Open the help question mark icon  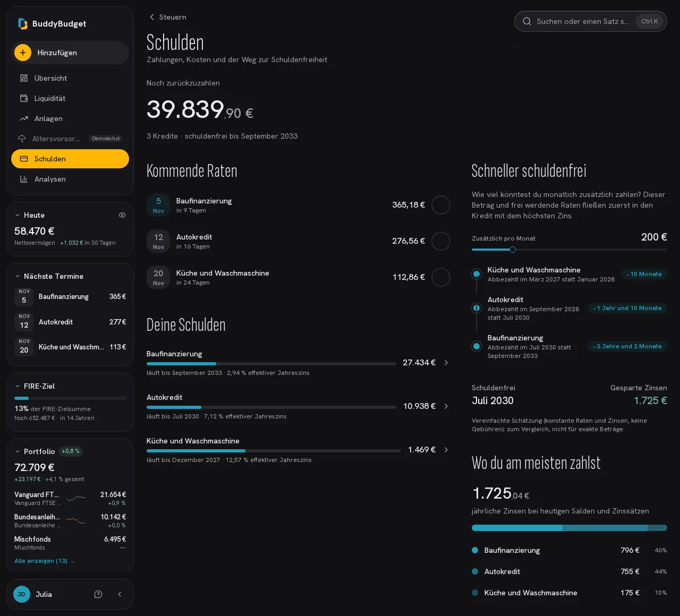[x=98, y=594]
